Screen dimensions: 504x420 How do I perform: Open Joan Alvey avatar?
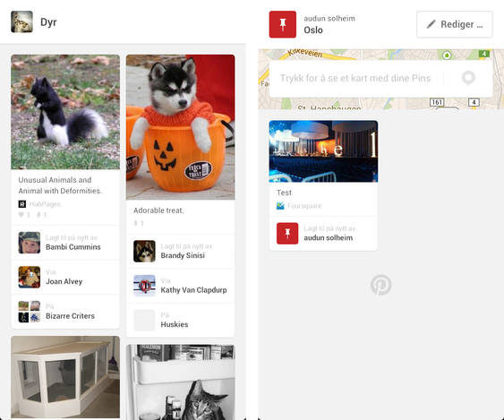point(30,277)
